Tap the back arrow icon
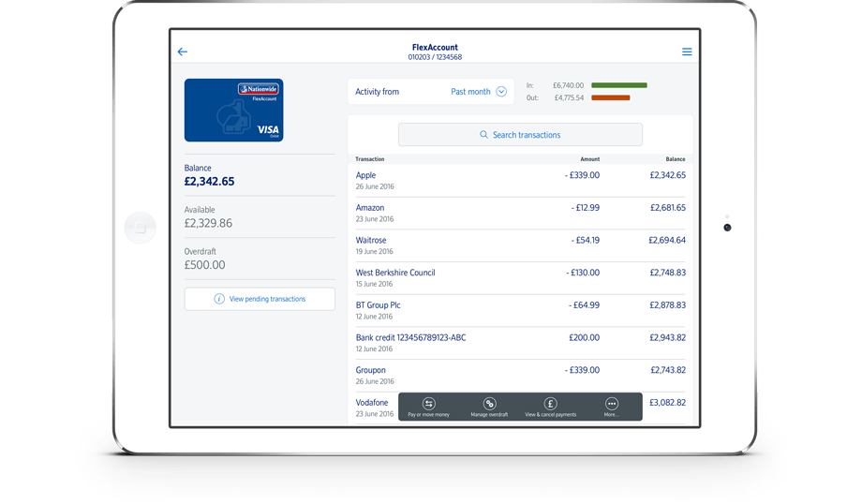Image resolution: width=862 pixels, height=504 pixels. point(183,52)
